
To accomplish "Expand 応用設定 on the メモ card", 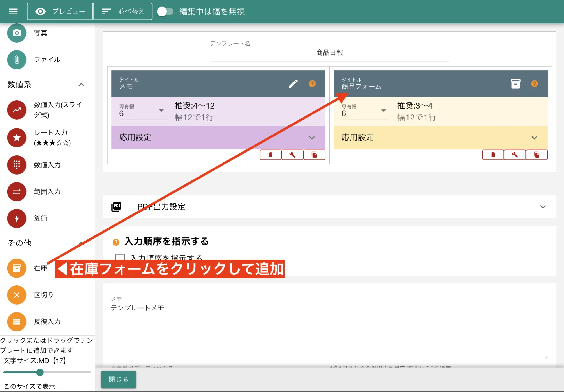I will point(312,138).
